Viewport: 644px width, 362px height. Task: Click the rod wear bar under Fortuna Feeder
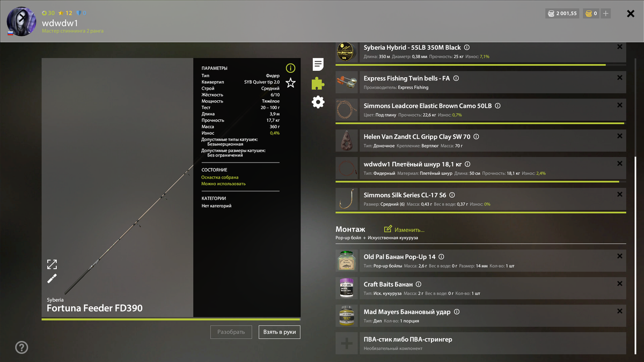click(x=171, y=320)
